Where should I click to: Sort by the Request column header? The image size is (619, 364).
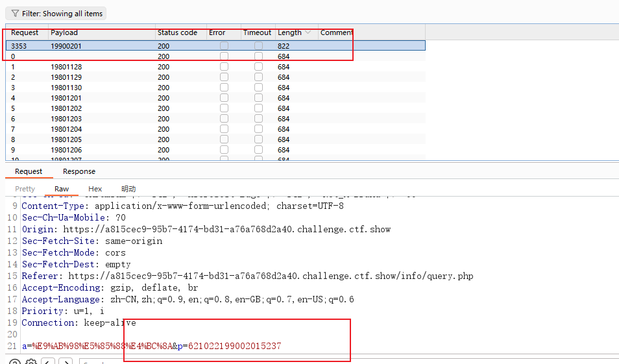point(25,32)
